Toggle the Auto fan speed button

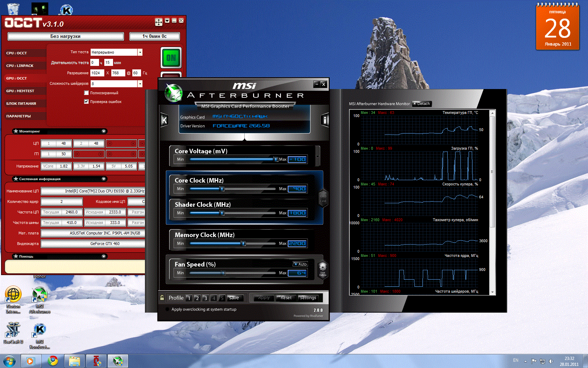pos(300,264)
